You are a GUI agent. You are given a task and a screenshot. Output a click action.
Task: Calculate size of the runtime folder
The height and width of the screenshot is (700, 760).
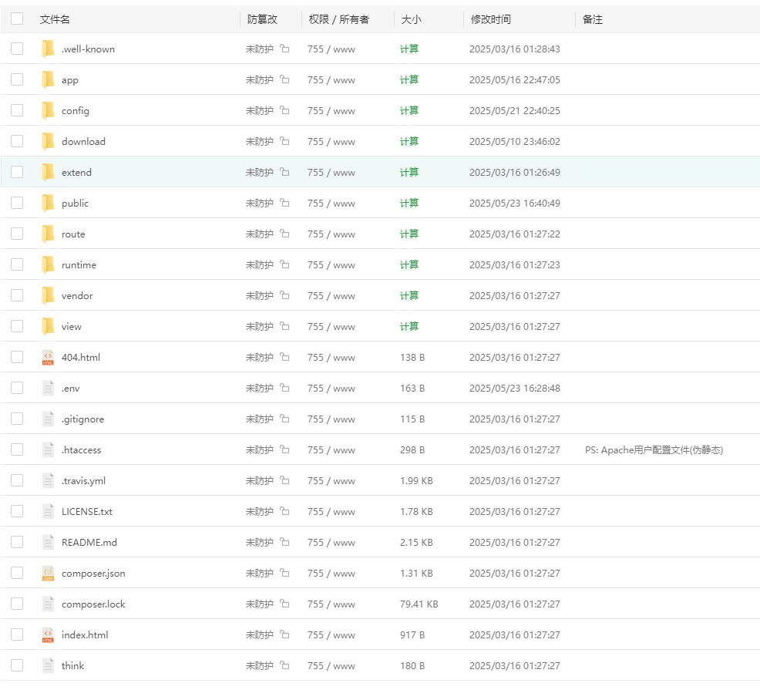click(409, 264)
